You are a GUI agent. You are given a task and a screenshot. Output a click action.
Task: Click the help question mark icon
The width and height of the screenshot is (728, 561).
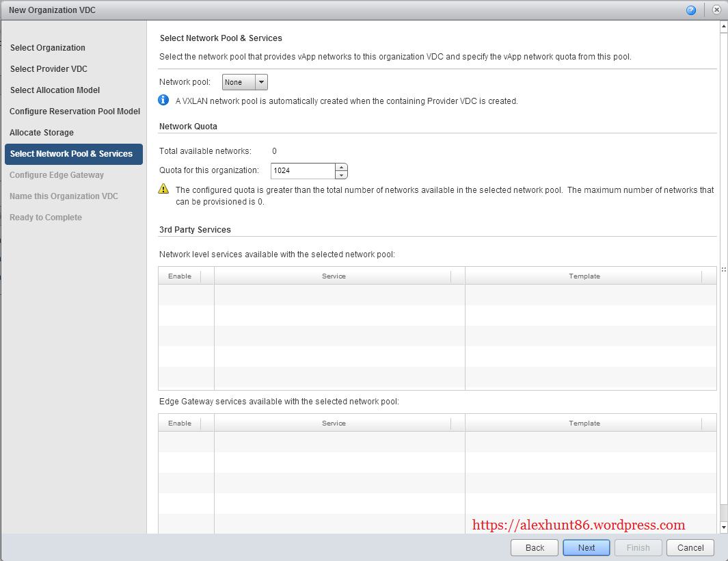pyautogui.click(x=691, y=10)
